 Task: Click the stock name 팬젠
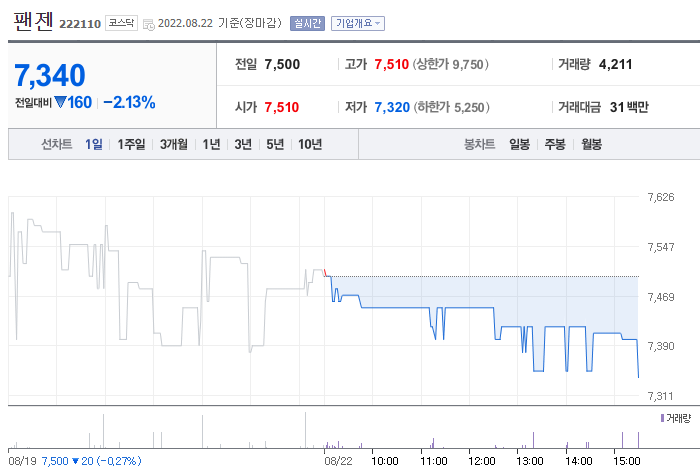pos(33,21)
